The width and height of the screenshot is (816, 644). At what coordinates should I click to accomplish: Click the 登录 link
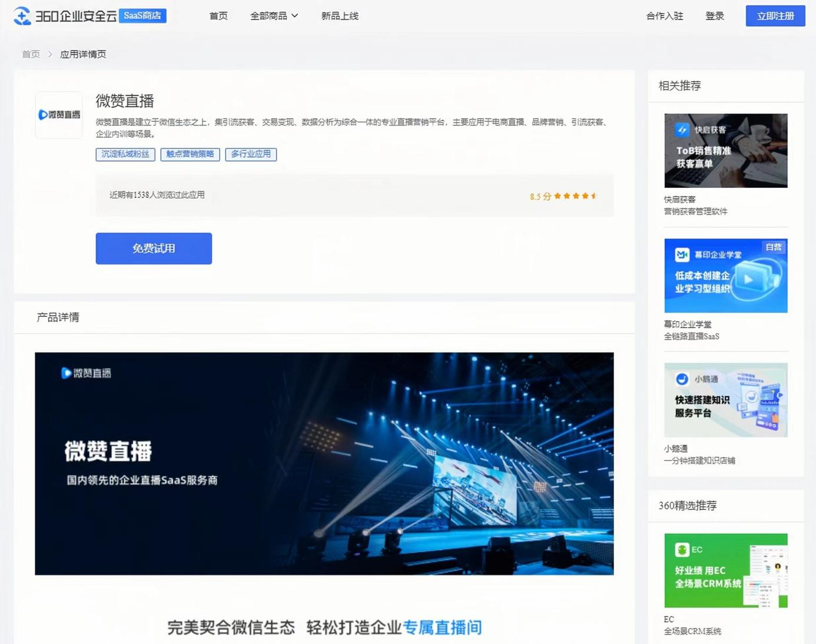point(715,16)
